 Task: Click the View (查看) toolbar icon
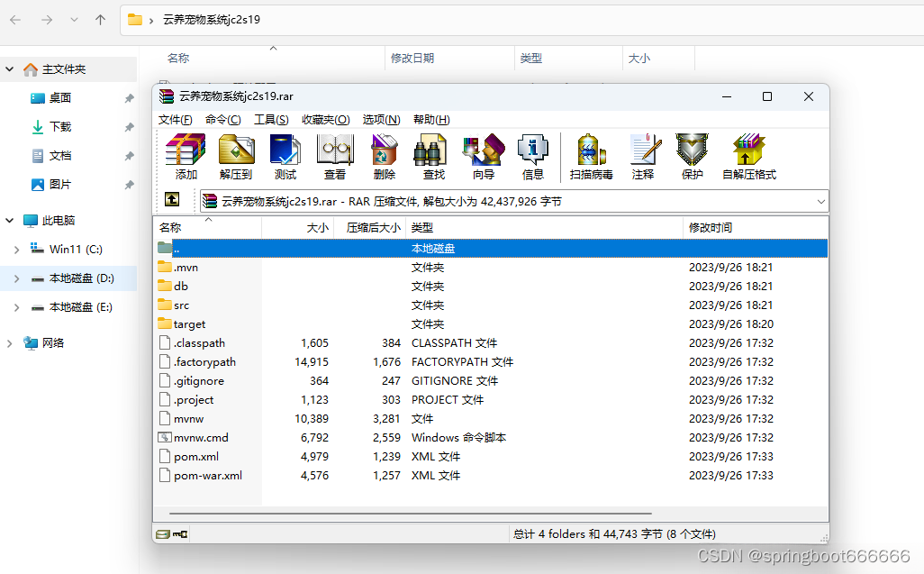pyautogui.click(x=335, y=150)
